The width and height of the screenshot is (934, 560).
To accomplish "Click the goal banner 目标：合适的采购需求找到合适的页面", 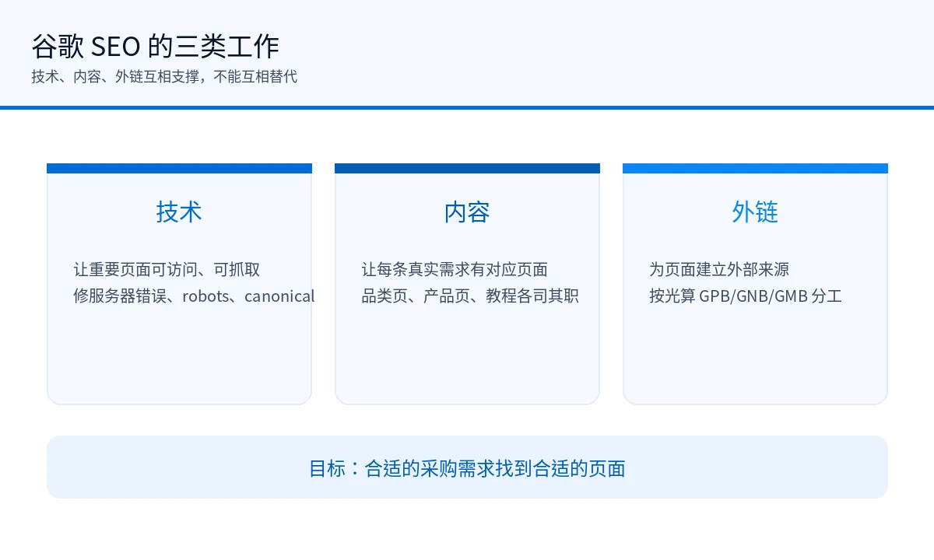I will [467, 467].
